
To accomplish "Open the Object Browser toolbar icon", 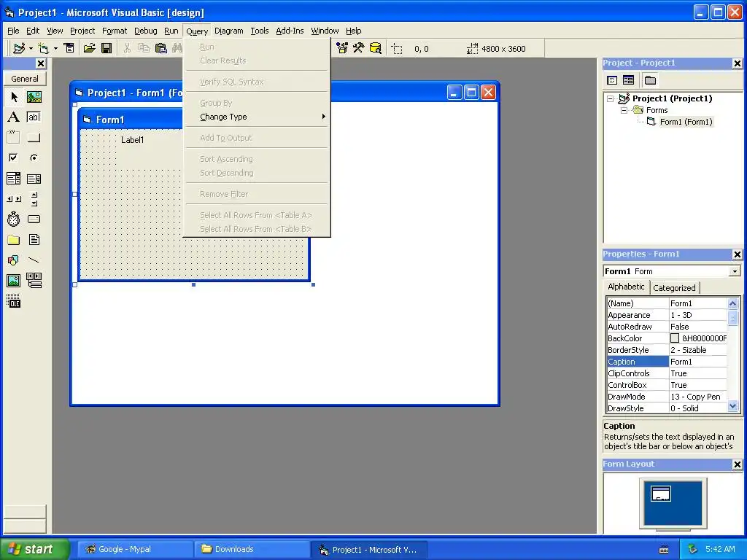I will pos(342,48).
